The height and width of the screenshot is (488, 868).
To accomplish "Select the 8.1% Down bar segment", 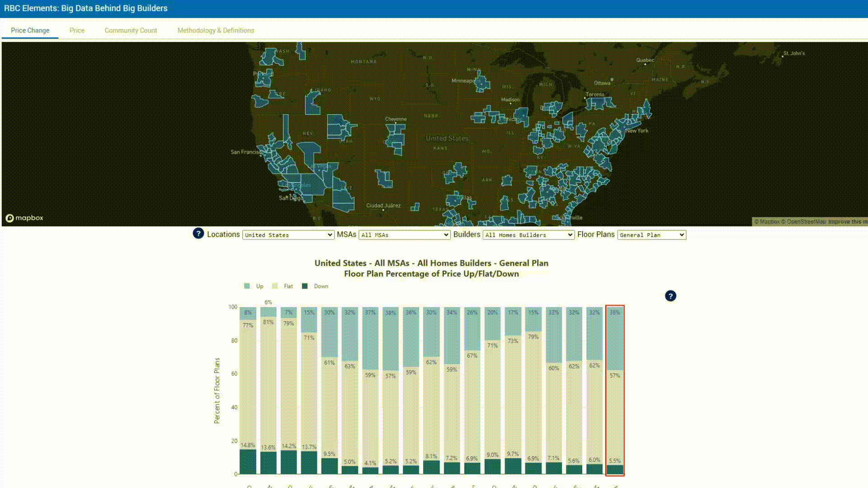I will 431,467.
